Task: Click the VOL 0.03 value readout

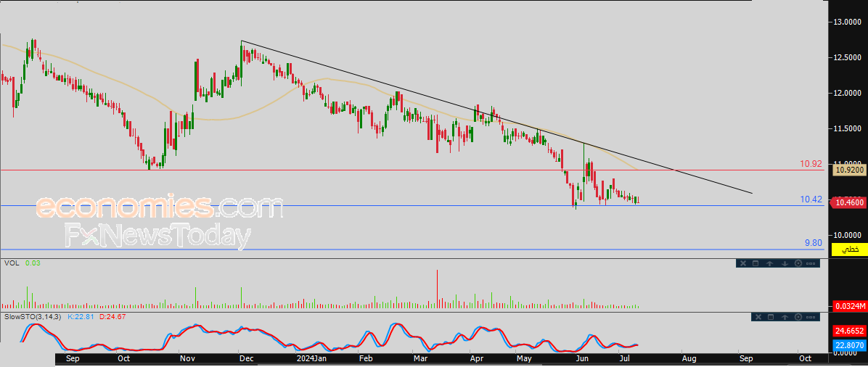Action: tap(31, 263)
